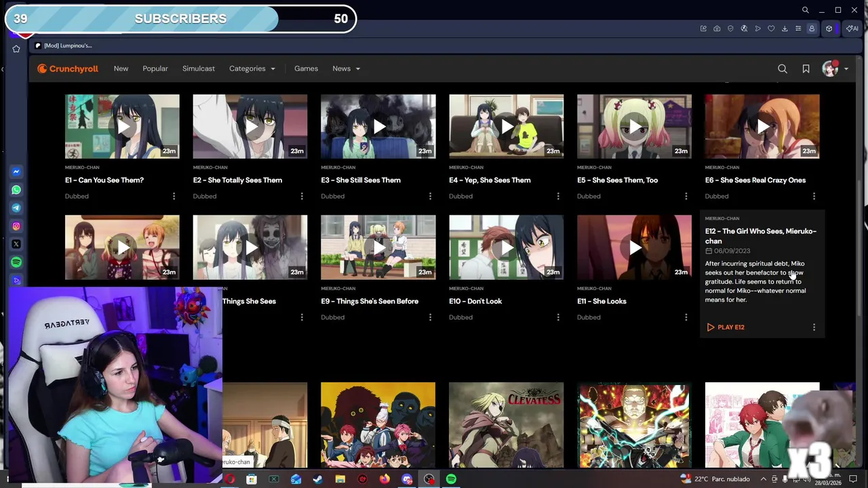
Task: Open Telegram in the Opera sidebar
Action: tap(16, 208)
